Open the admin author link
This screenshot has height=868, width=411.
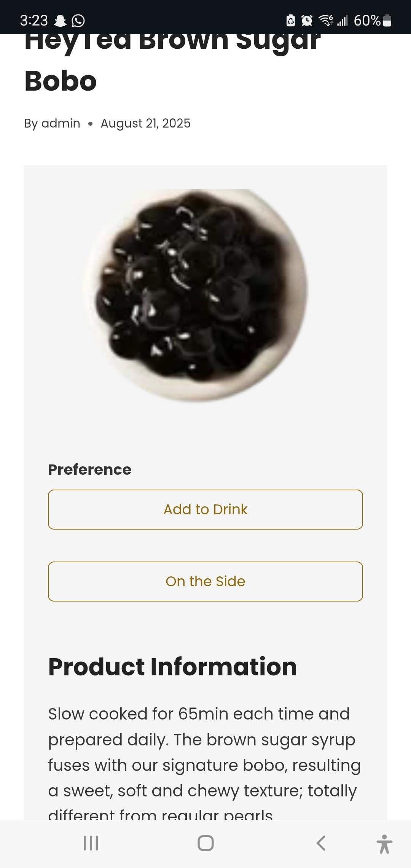tap(61, 123)
